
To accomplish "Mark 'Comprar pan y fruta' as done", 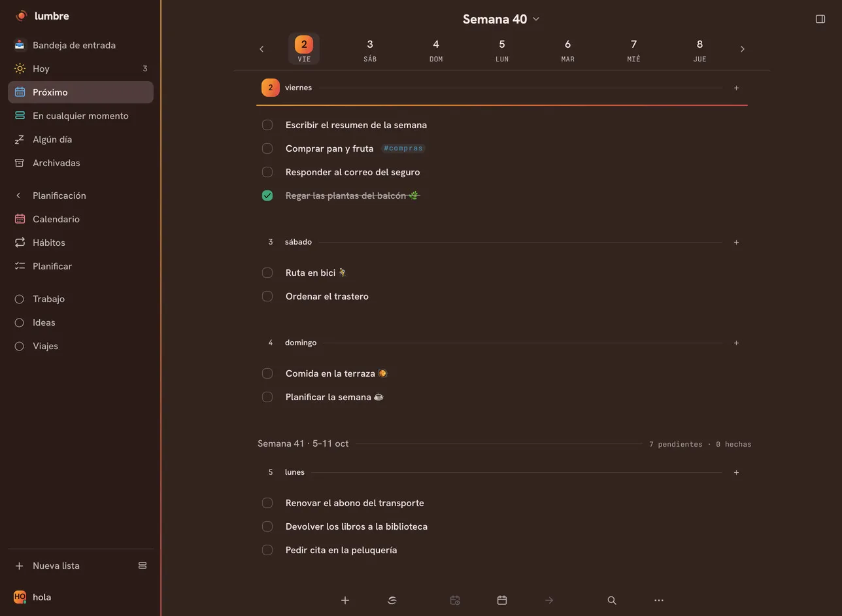I will click(267, 148).
